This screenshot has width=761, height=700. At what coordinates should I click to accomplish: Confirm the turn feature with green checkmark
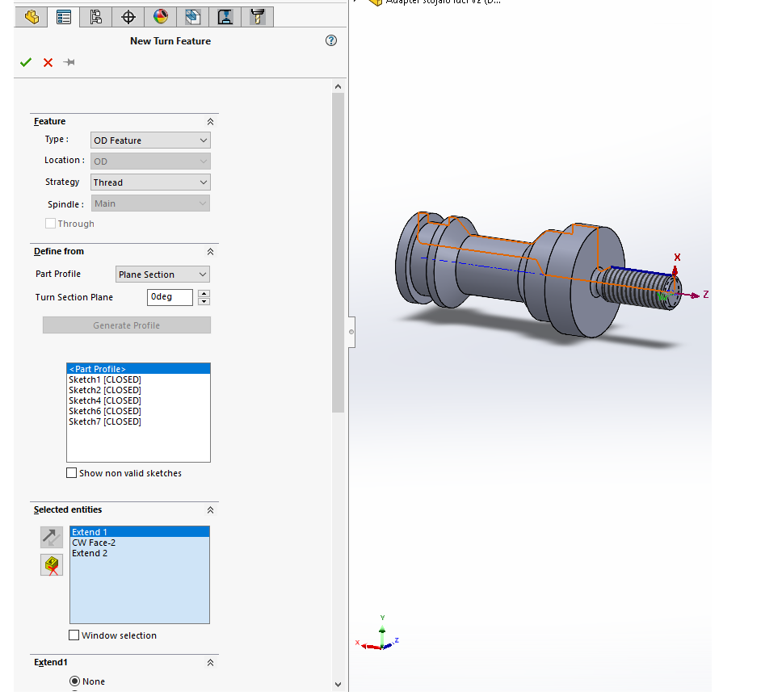(x=26, y=63)
